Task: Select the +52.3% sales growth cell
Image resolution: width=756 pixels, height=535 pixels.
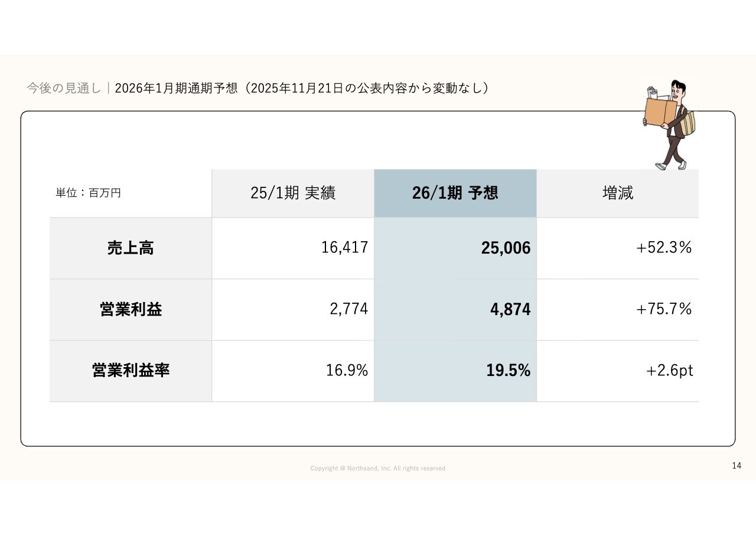Action: (x=663, y=248)
